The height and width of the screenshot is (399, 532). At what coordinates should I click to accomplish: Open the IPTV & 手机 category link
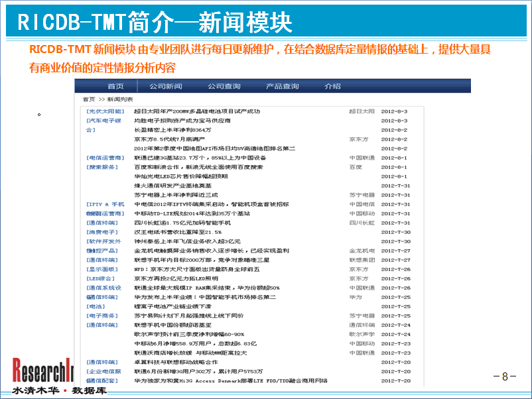pos(105,204)
